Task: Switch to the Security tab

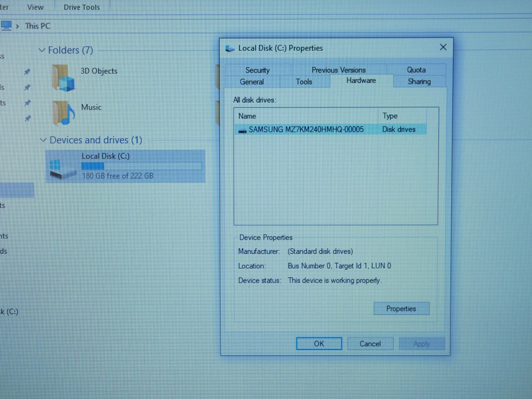Action: (258, 70)
